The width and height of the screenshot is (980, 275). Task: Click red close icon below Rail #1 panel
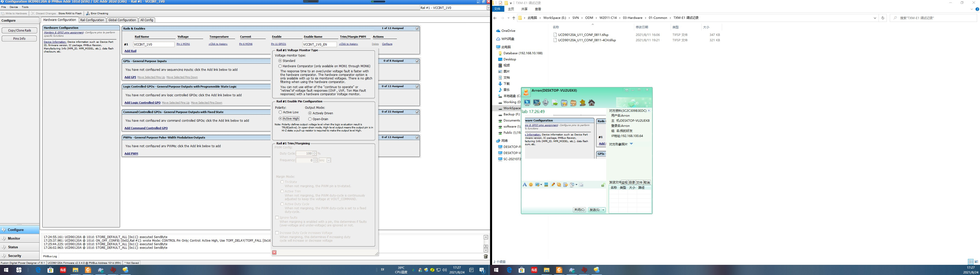(x=274, y=253)
